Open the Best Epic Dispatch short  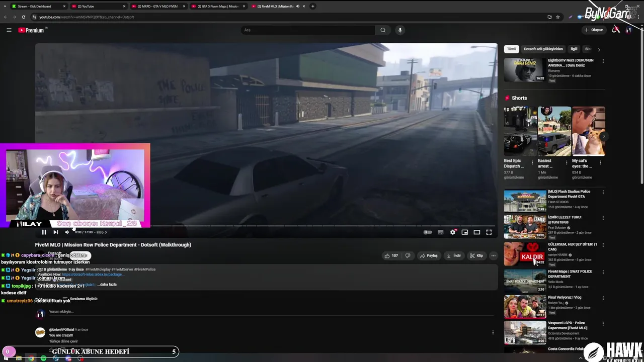pyautogui.click(x=520, y=131)
